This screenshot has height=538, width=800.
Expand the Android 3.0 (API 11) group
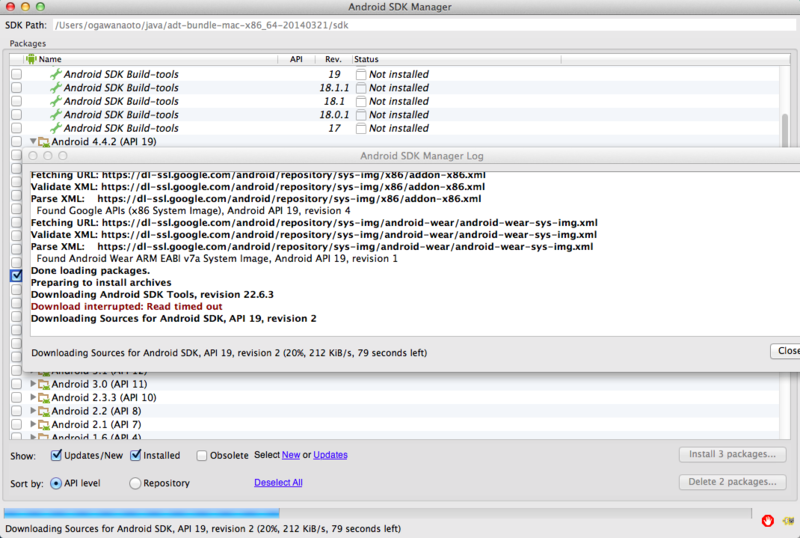tap(33, 383)
